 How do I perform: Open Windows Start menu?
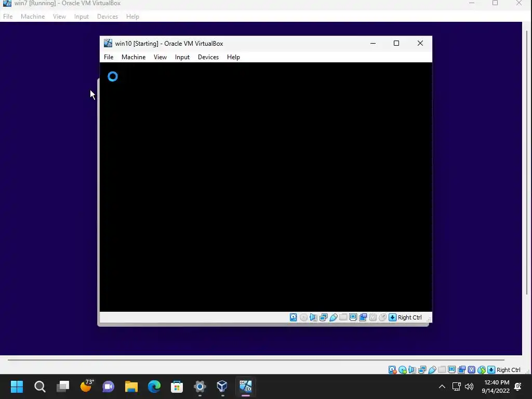[17, 387]
